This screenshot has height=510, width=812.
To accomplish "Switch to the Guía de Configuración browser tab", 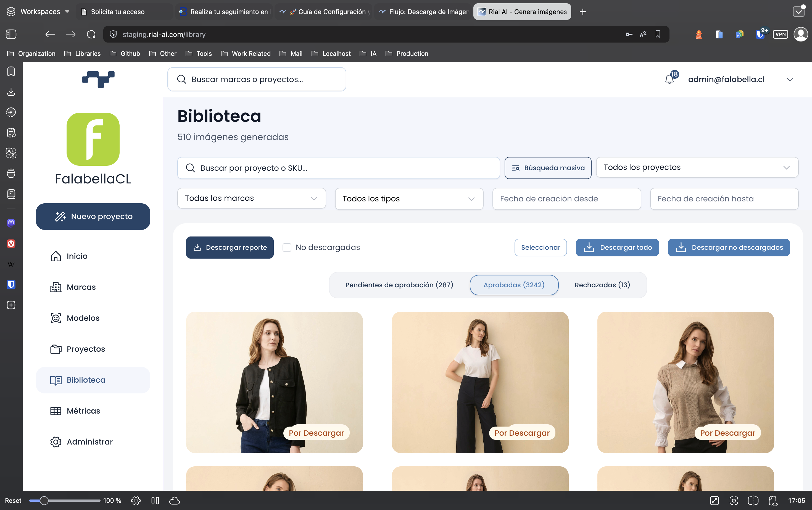I will coord(324,12).
